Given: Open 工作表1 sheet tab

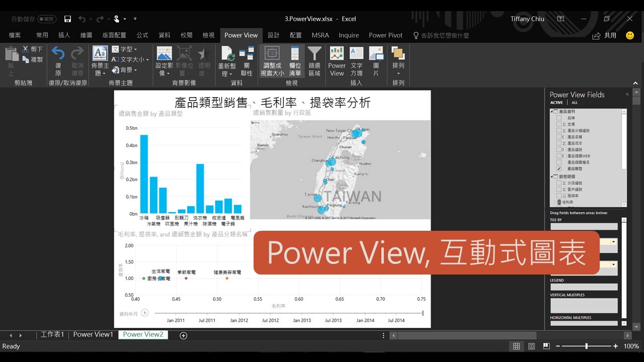Looking at the screenshot, I should 52,334.
